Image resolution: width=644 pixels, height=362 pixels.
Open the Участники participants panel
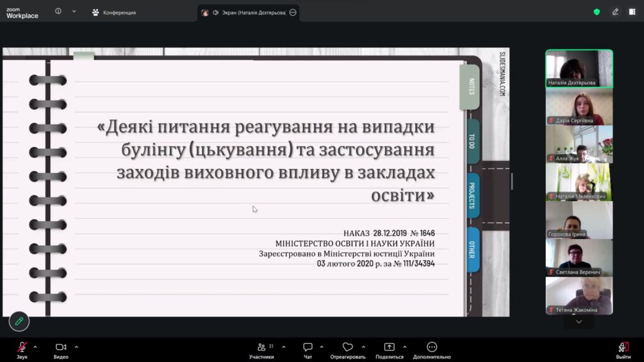(x=262, y=351)
